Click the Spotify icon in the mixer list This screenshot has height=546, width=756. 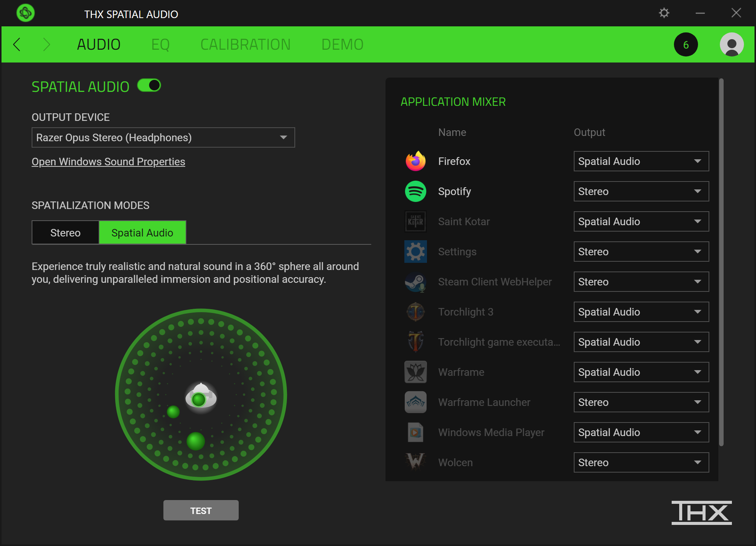coord(415,191)
